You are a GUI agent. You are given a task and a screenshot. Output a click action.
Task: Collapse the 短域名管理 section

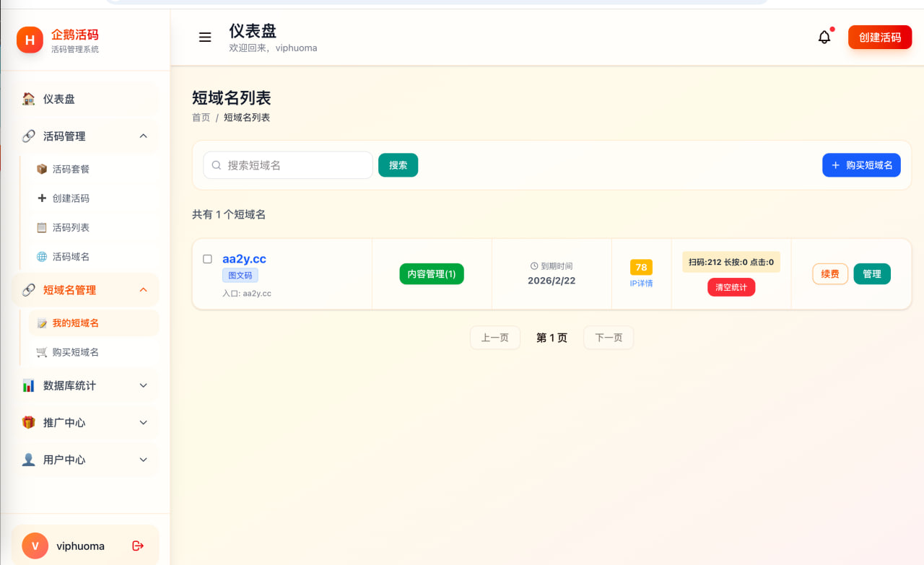point(143,289)
